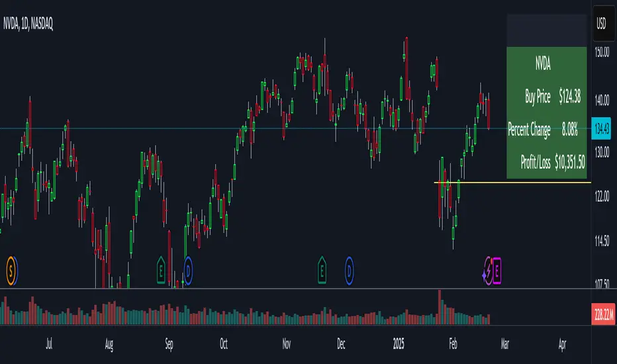This screenshot has width=617, height=364.
Task: Click the Mar label on the time axis
Action: (x=505, y=344)
